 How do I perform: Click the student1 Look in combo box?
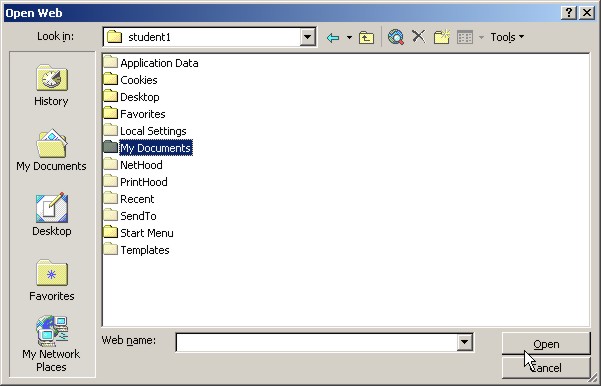(x=209, y=37)
